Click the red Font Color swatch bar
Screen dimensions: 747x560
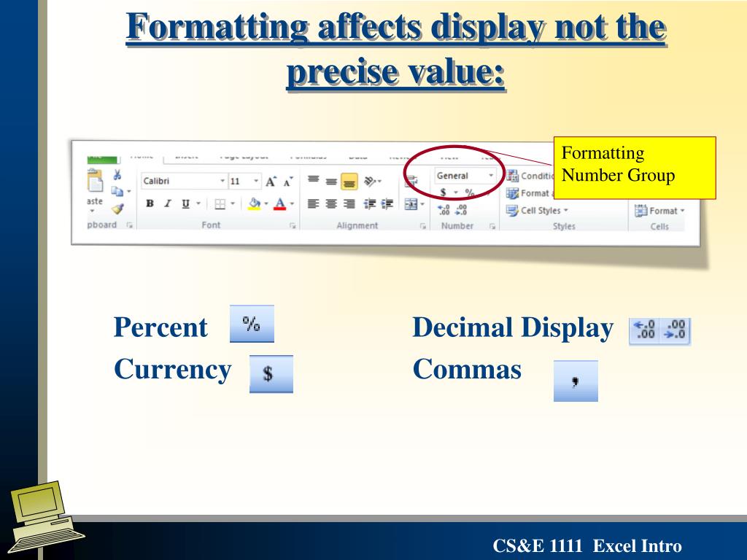pos(280,209)
